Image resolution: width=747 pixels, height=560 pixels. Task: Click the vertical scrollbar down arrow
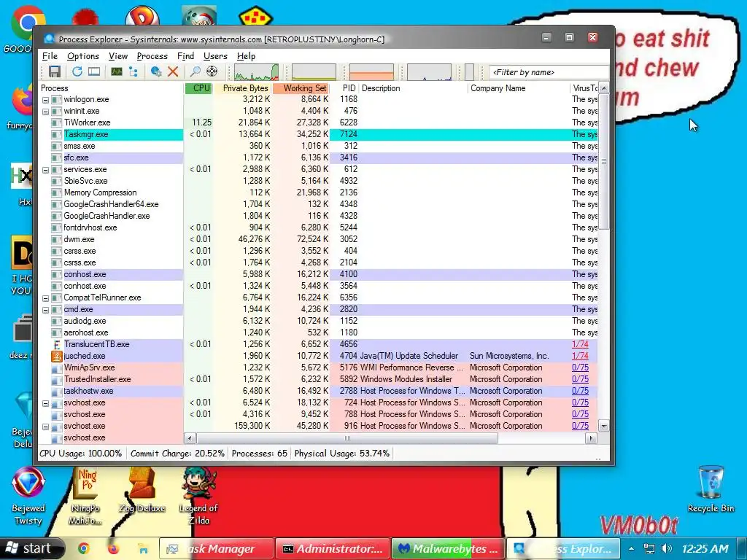[x=603, y=426]
